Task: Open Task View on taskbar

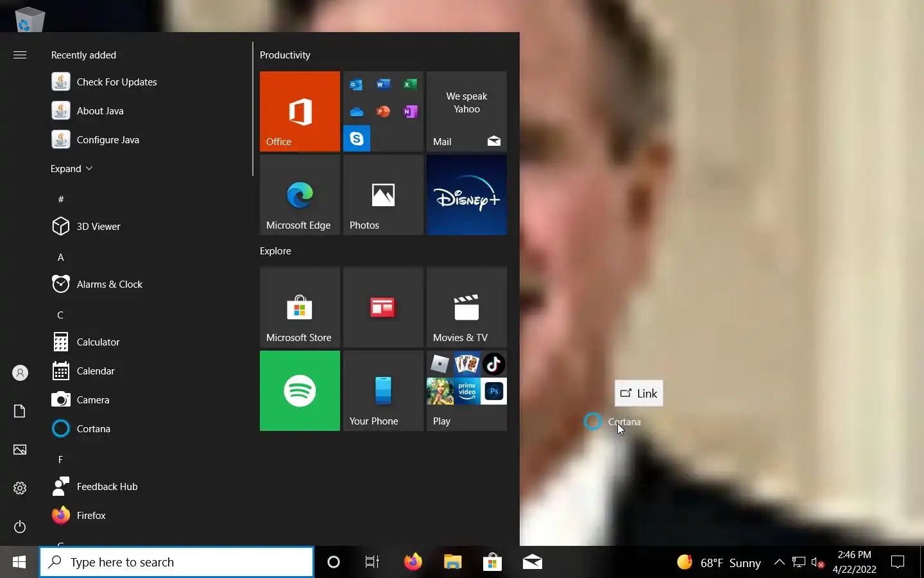Action: click(x=372, y=562)
